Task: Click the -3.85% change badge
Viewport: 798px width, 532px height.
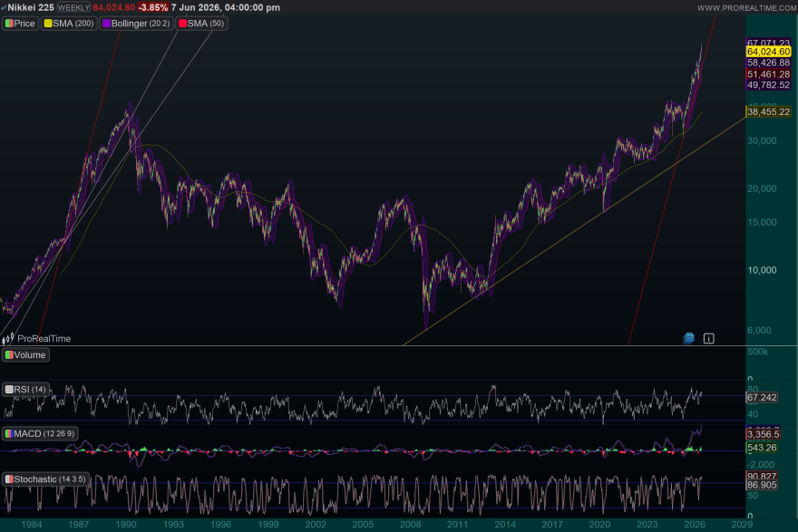Action: [152, 7]
